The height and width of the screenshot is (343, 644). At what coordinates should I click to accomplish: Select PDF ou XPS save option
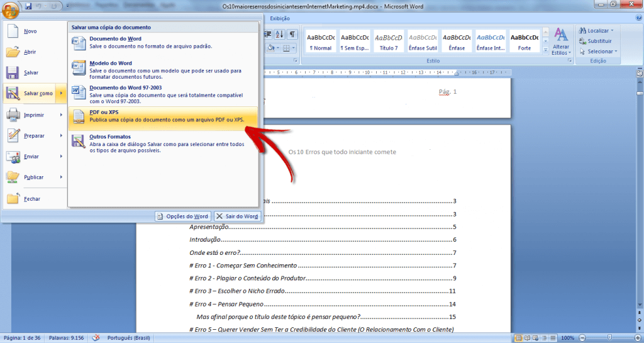point(164,119)
